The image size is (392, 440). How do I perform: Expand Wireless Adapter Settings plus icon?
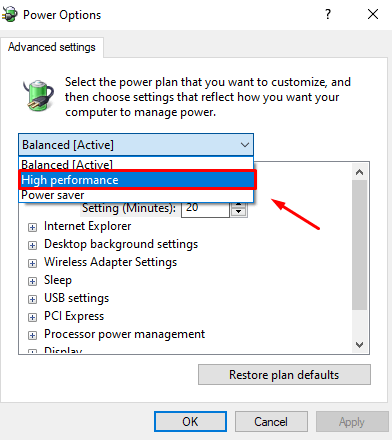coord(32,263)
